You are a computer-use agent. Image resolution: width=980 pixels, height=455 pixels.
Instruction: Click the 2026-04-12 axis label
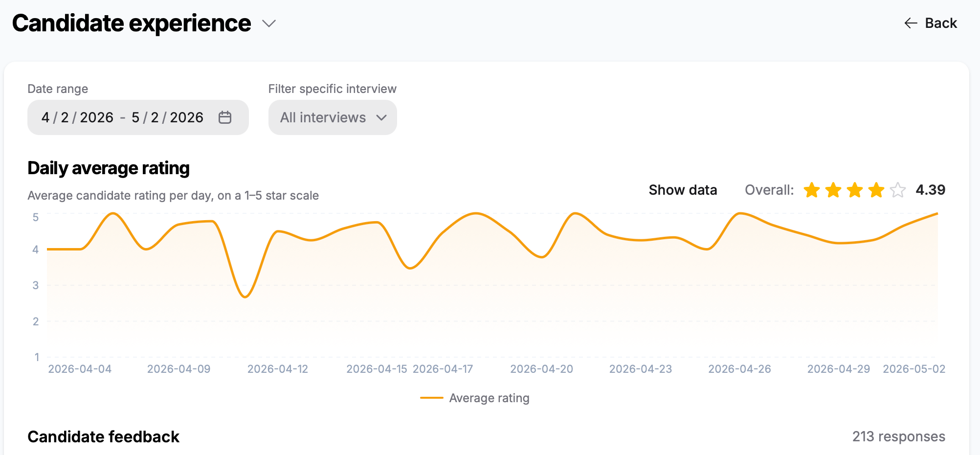click(278, 369)
